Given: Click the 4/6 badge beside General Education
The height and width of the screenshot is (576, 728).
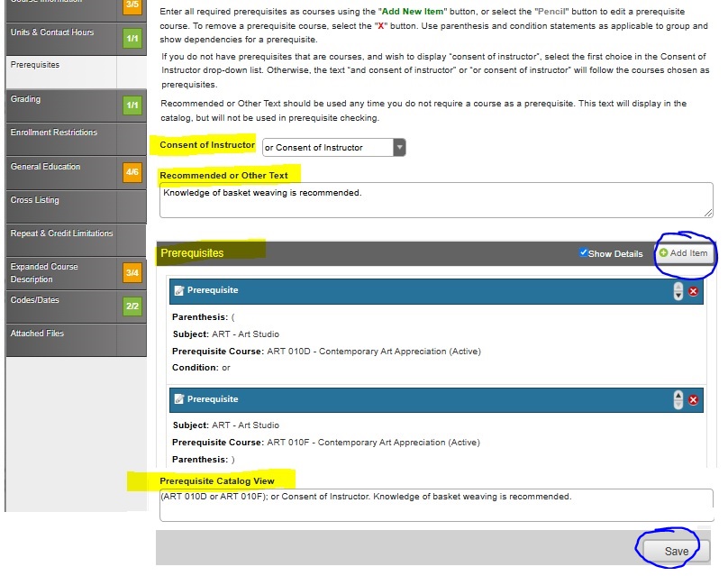Looking at the screenshot, I should click(132, 172).
